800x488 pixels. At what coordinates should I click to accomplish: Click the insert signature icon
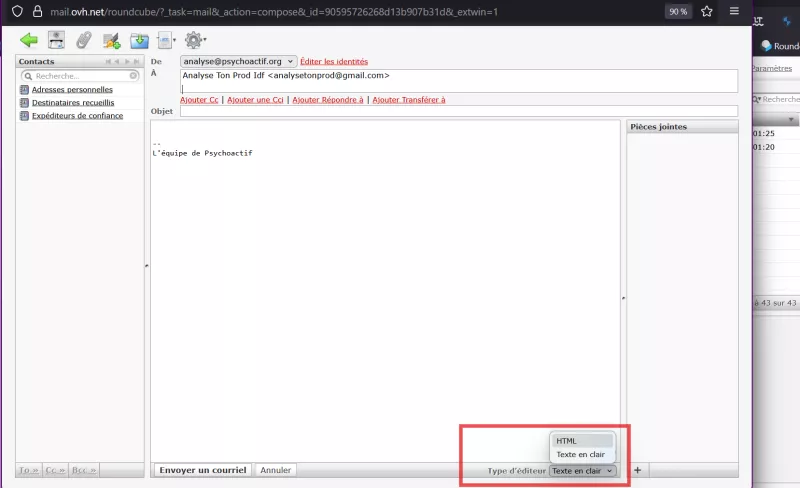pyautogui.click(x=111, y=40)
